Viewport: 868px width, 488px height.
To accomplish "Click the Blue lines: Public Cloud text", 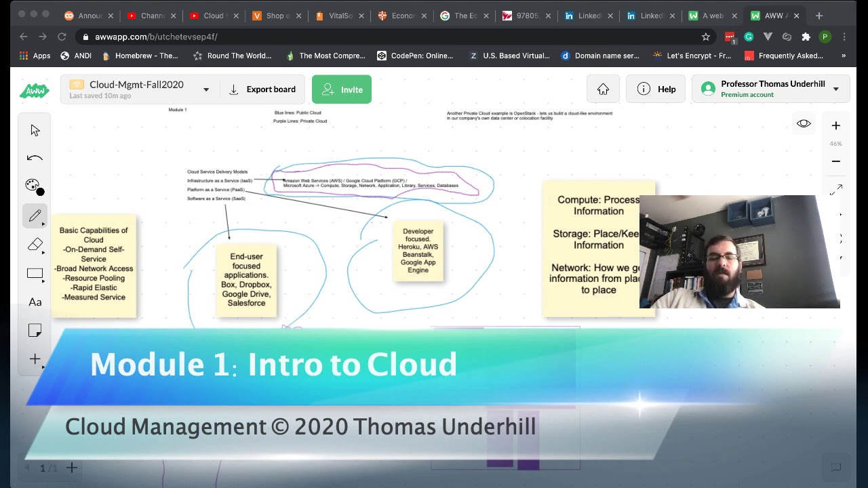I will (x=298, y=113).
